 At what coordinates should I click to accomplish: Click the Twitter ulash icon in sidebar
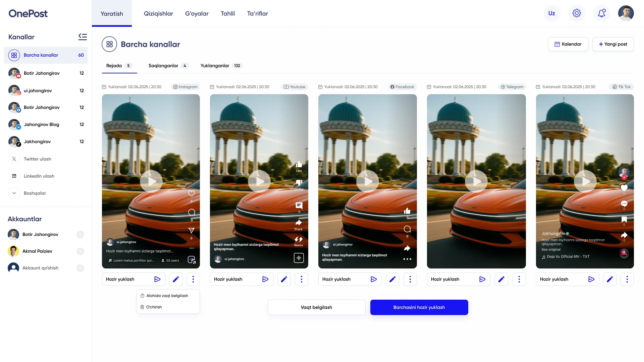click(x=14, y=159)
